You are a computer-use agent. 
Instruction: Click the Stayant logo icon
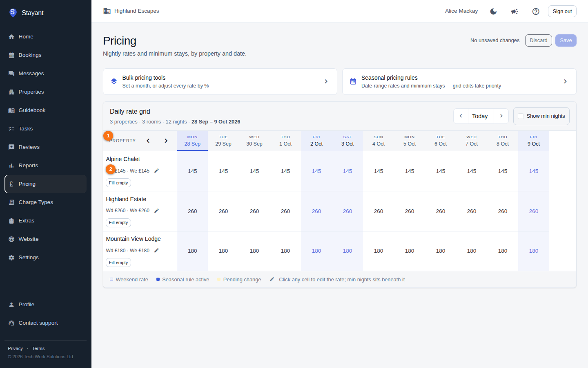click(x=13, y=13)
